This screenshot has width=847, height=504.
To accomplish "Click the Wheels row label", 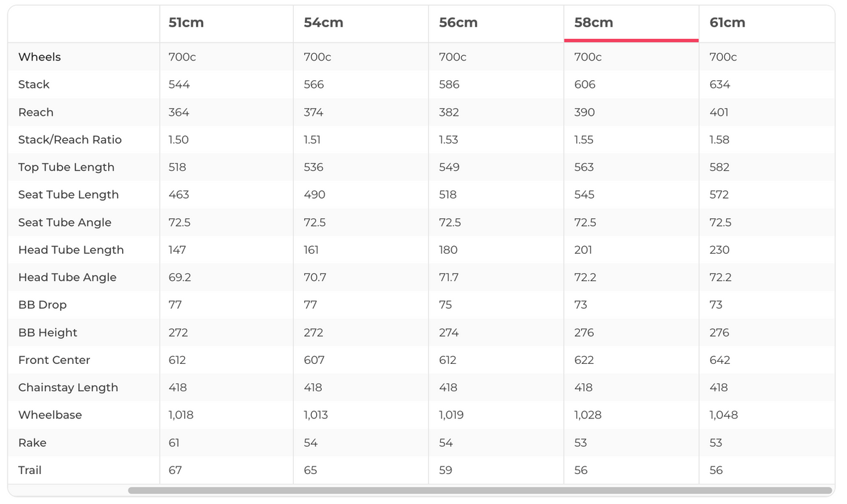I will [40, 57].
